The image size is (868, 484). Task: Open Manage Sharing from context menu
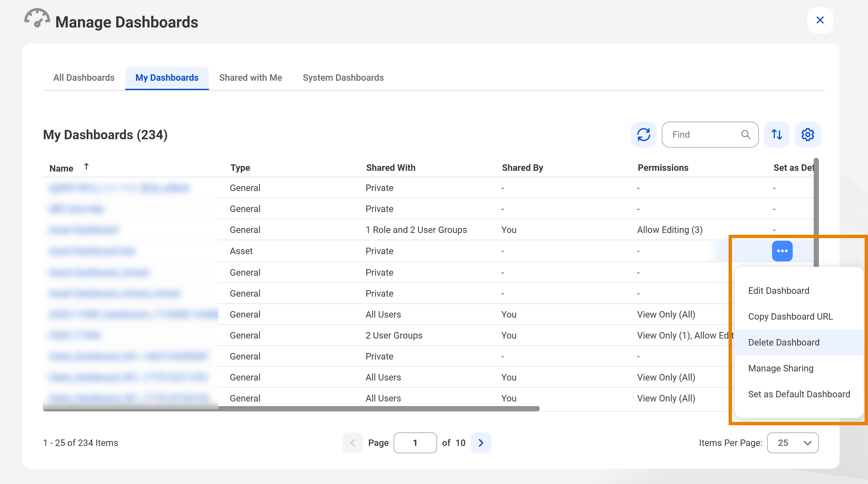pos(799,368)
